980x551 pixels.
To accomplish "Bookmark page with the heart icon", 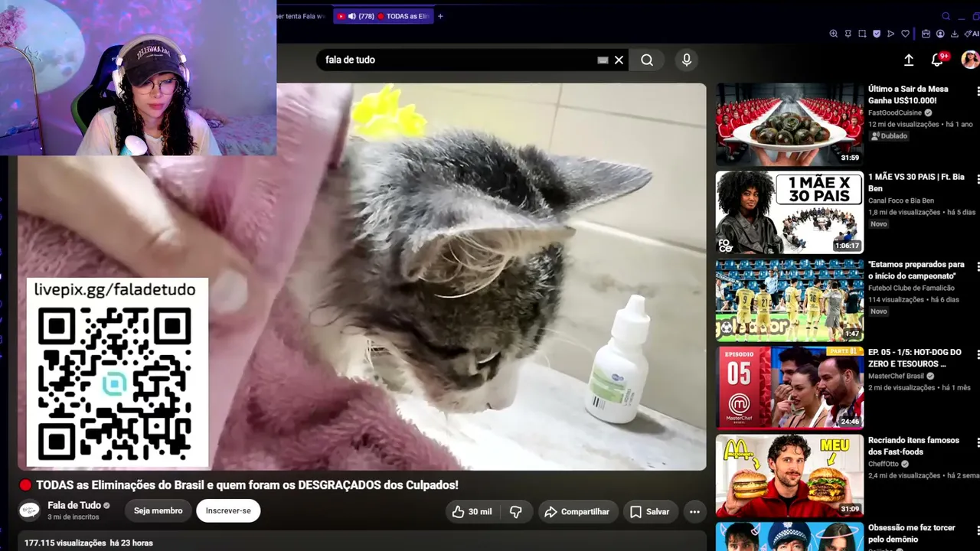I will 905,34.
